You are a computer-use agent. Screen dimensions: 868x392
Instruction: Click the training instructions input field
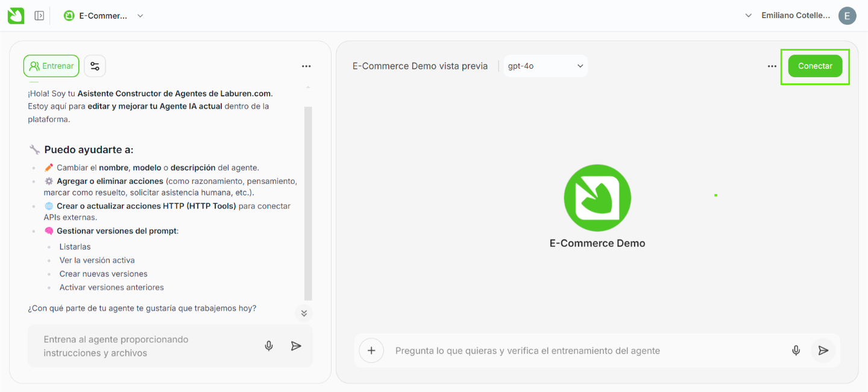coord(145,346)
